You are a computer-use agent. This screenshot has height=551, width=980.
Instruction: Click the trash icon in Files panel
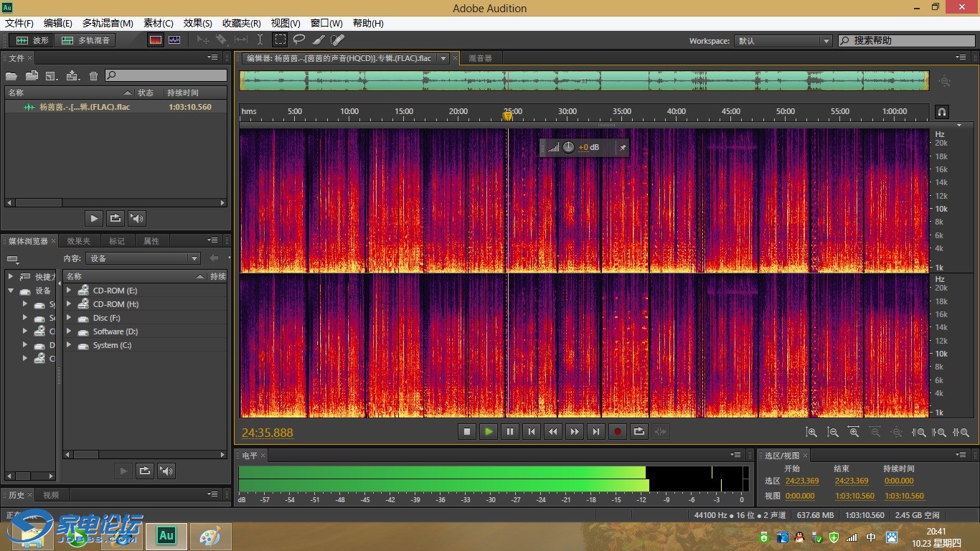tap(93, 75)
